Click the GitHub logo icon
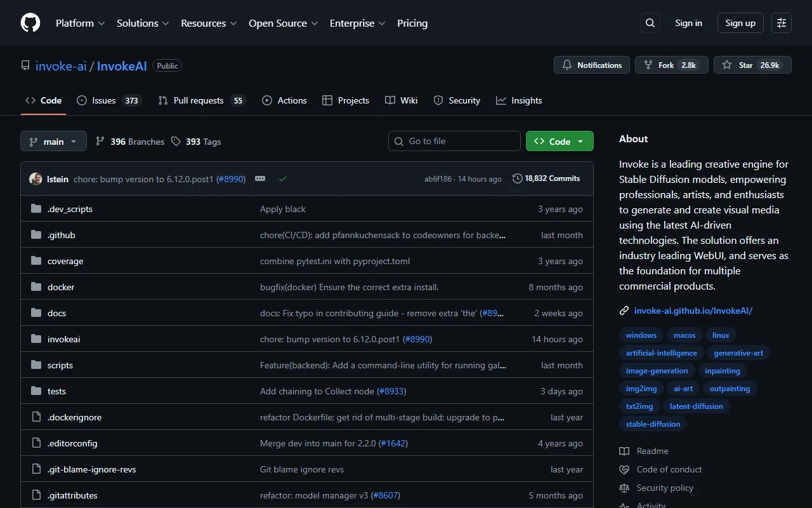Viewport: 812px width, 508px height. [30, 23]
